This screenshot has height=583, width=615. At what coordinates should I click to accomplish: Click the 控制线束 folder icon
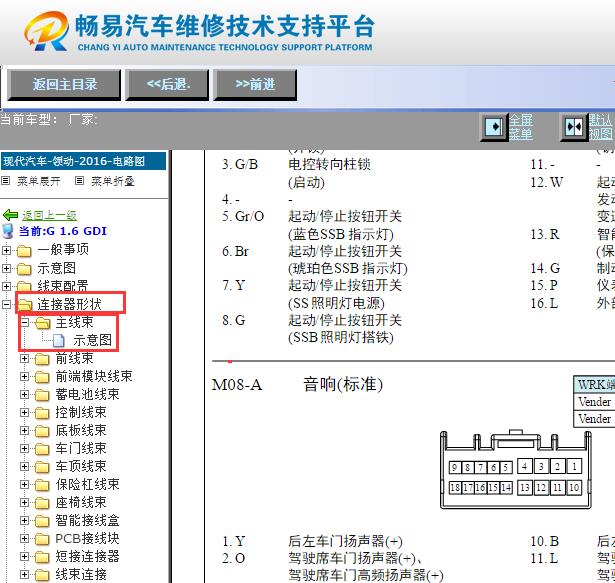coord(42,413)
